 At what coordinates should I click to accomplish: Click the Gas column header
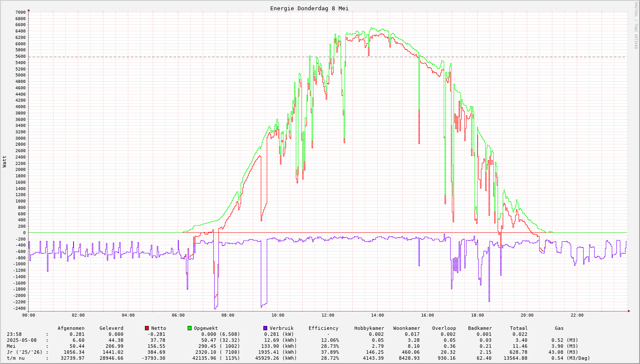559,328
